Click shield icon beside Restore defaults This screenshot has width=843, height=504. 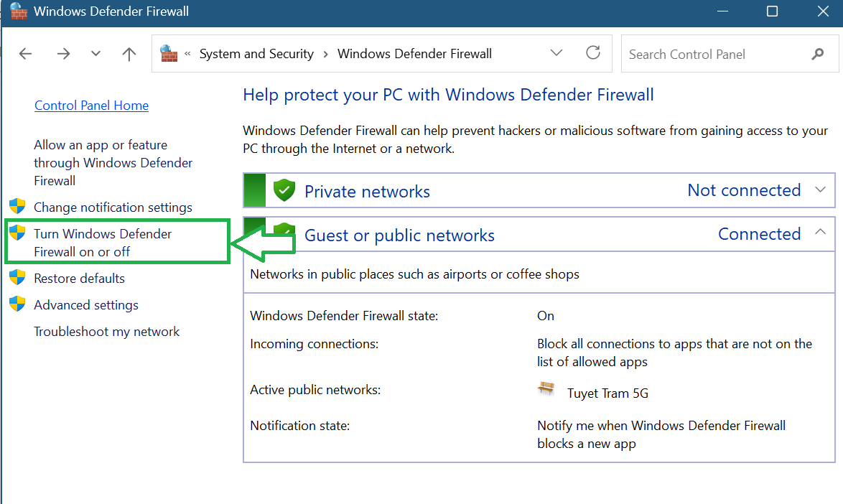point(17,277)
